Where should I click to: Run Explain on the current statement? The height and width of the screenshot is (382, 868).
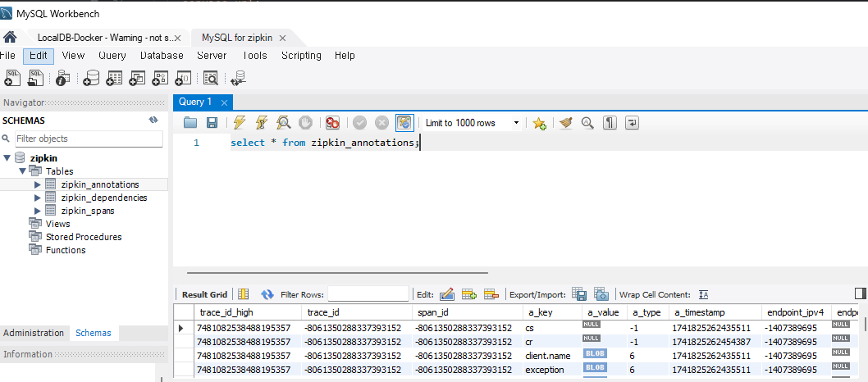283,123
